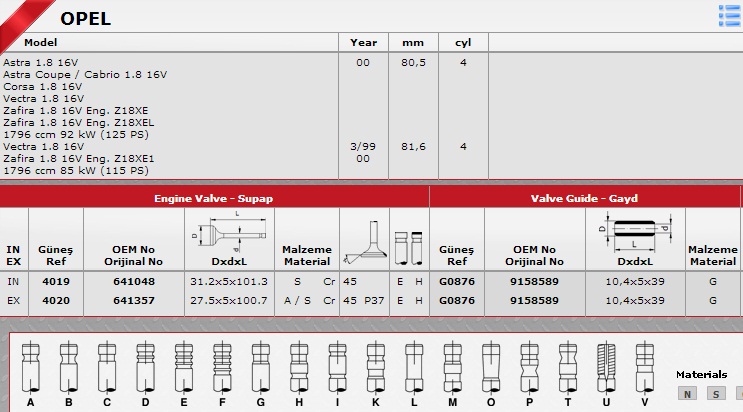The height and width of the screenshot is (412, 743).
Task: Open valve guide reference G0876 in IN row
Action: pyautogui.click(x=457, y=282)
